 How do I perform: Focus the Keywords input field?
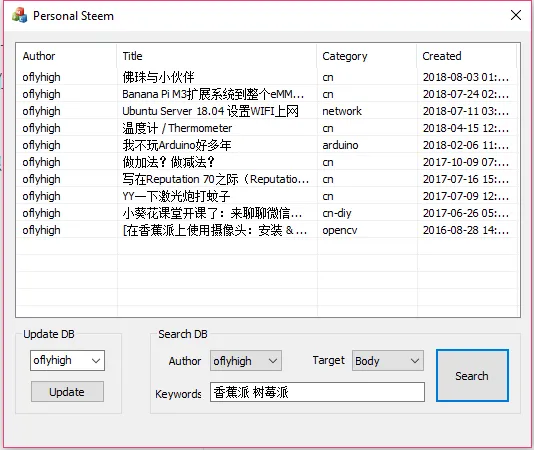point(317,392)
